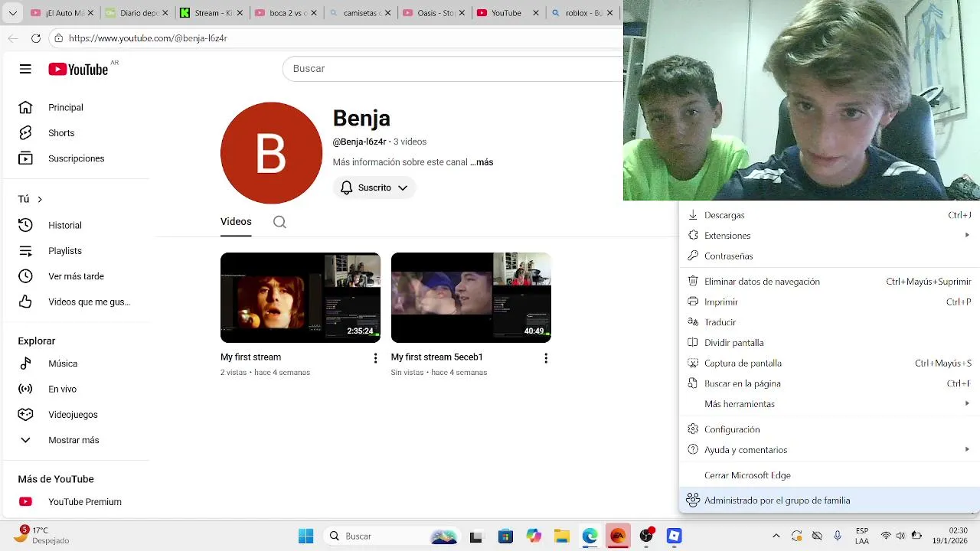Click the YouTube Buscar search field

tap(453, 69)
